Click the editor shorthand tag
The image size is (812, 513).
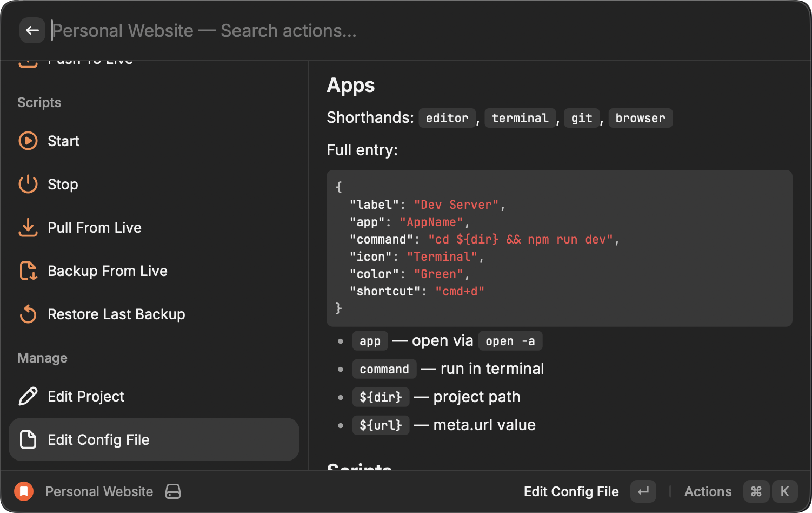click(447, 118)
